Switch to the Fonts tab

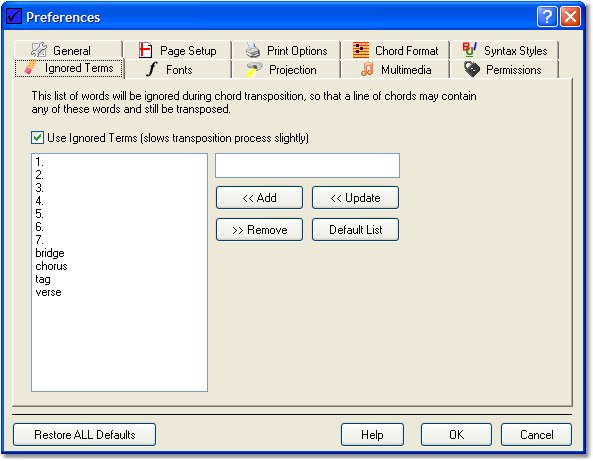(x=178, y=70)
